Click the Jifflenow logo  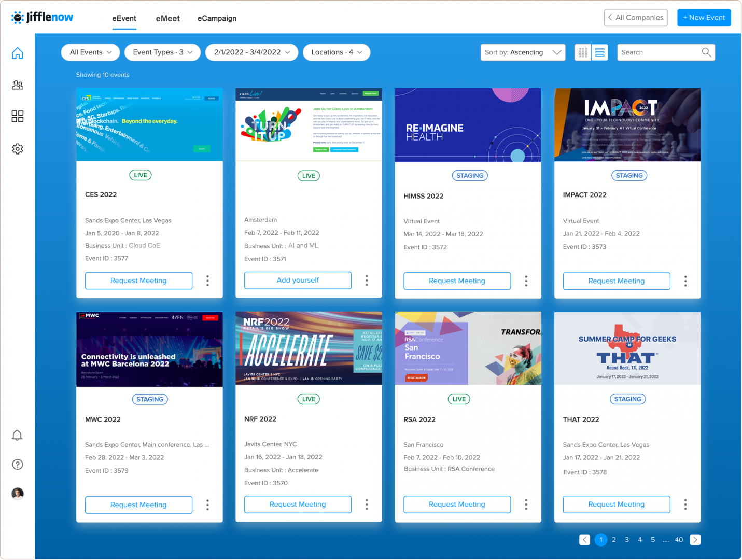pyautogui.click(x=42, y=18)
